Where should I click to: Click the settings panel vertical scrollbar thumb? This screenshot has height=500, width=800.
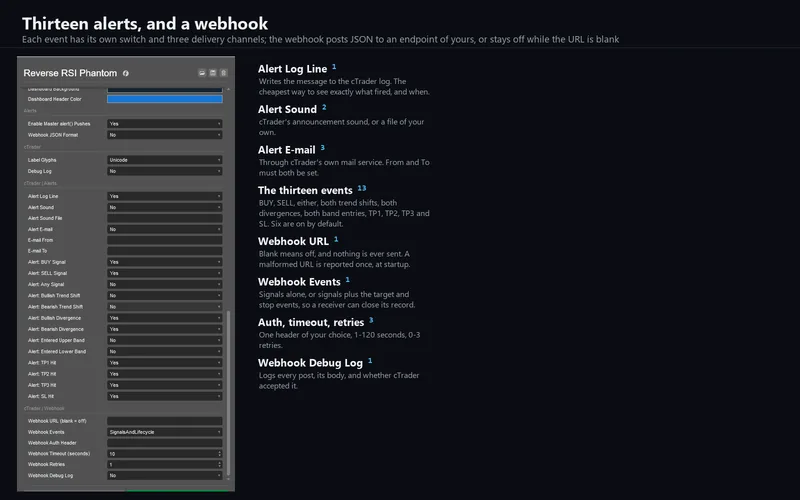pos(229,393)
